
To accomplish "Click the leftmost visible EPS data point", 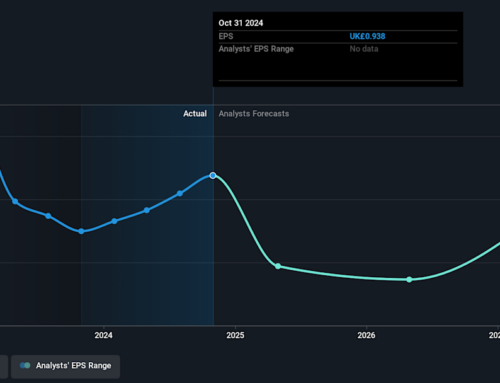I will pyautogui.click(x=15, y=201).
